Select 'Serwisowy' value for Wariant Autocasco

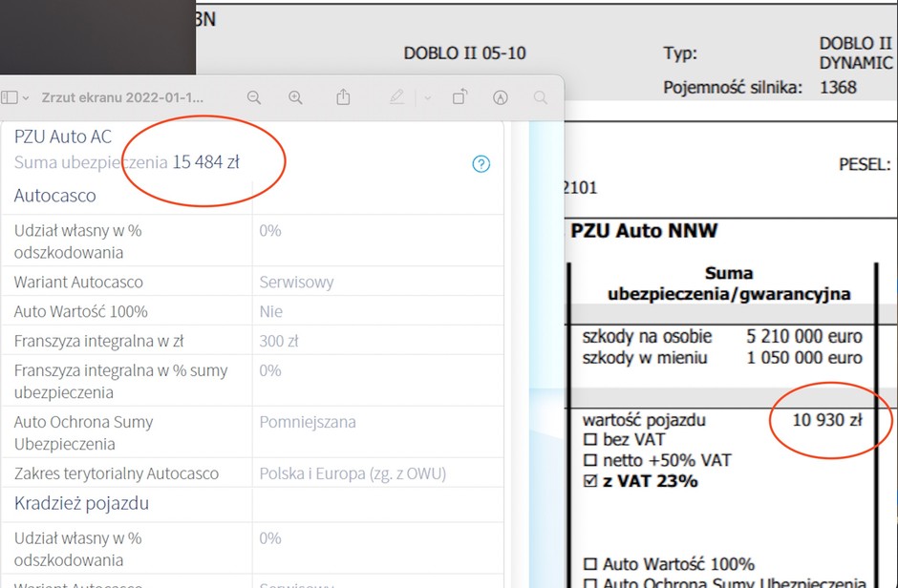296,282
